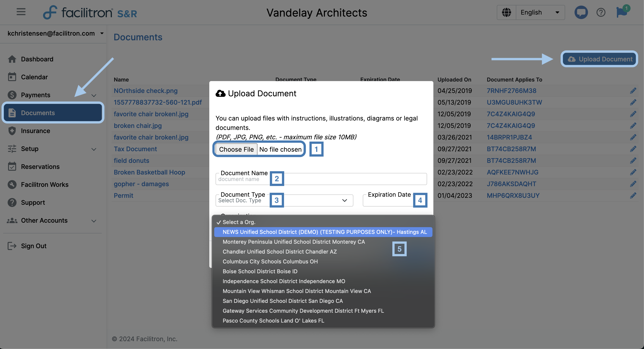Click the chat bubble icon

[x=581, y=12]
